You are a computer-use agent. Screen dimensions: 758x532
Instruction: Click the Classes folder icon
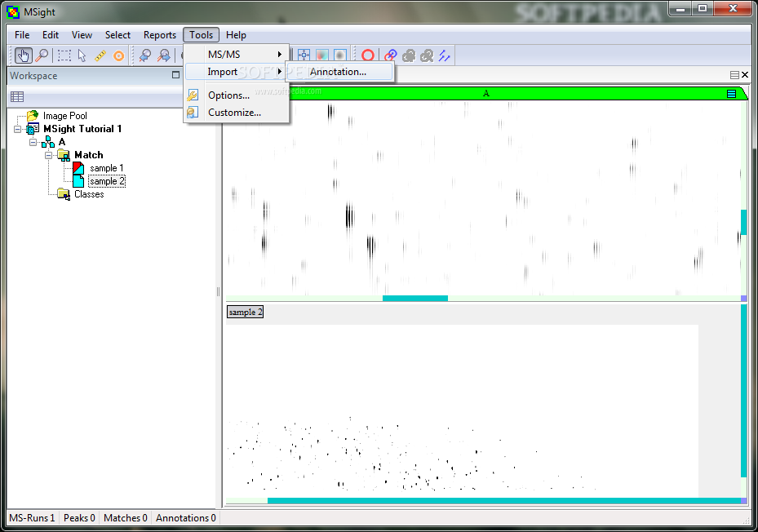click(x=64, y=194)
